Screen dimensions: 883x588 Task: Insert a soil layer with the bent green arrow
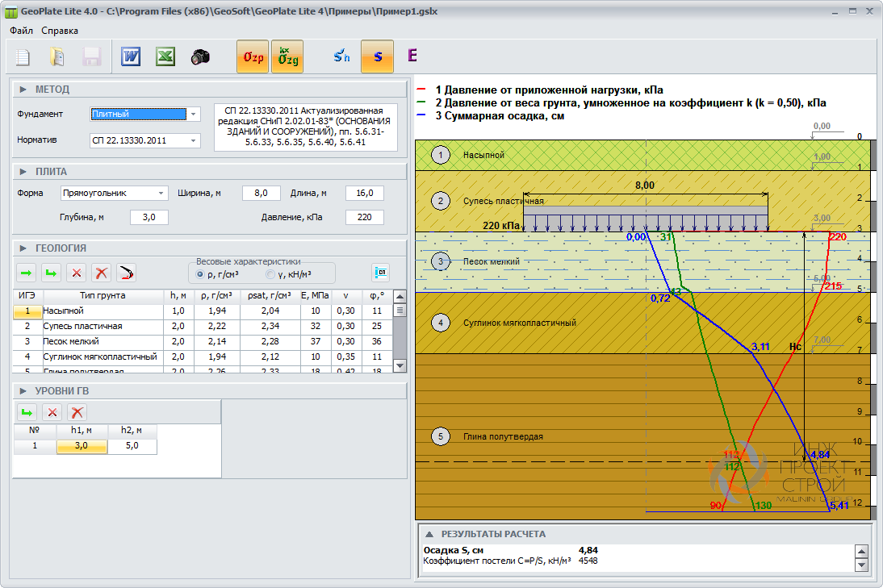point(51,273)
